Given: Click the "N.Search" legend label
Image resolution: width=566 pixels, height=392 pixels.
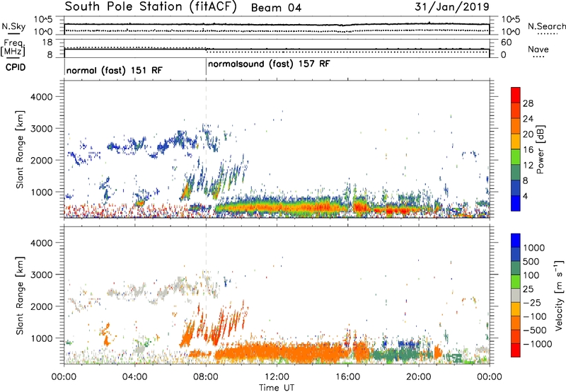Looking at the screenshot, I should pyautogui.click(x=546, y=26).
